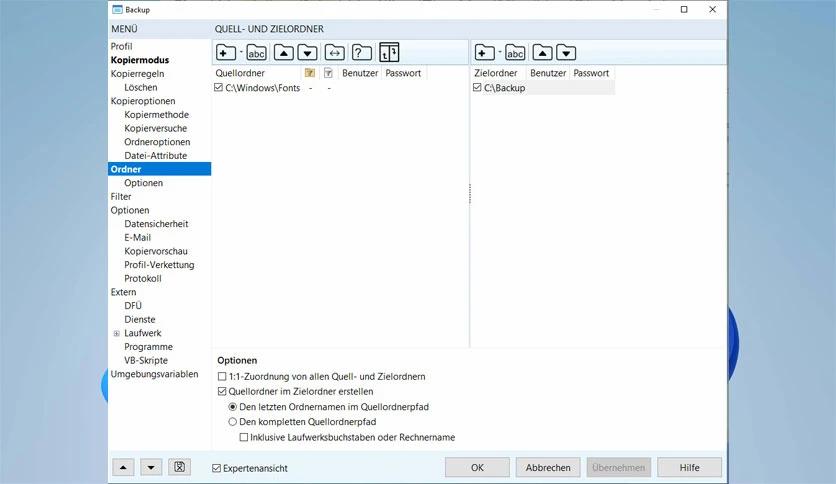Select Programme in the menu
The image size is (836, 484).
[x=149, y=347]
